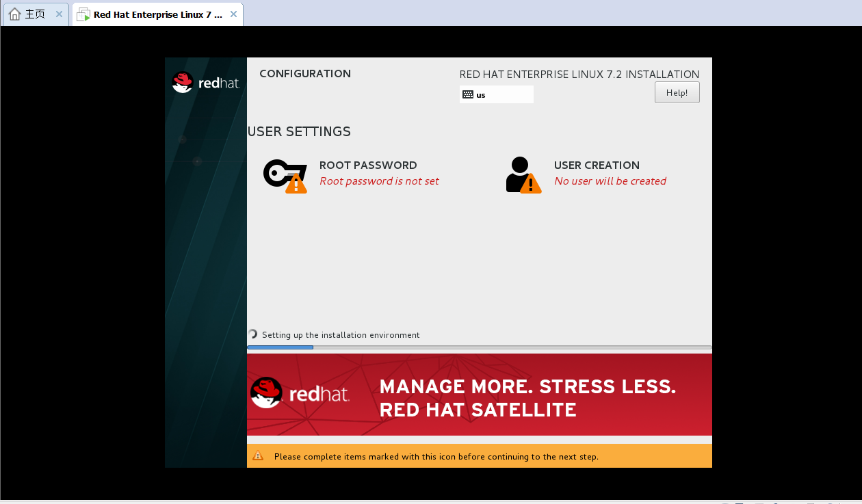The height and width of the screenshot is (504, 862).
Task: Click 'Root password is not set' text
Action: coord(379,181)
